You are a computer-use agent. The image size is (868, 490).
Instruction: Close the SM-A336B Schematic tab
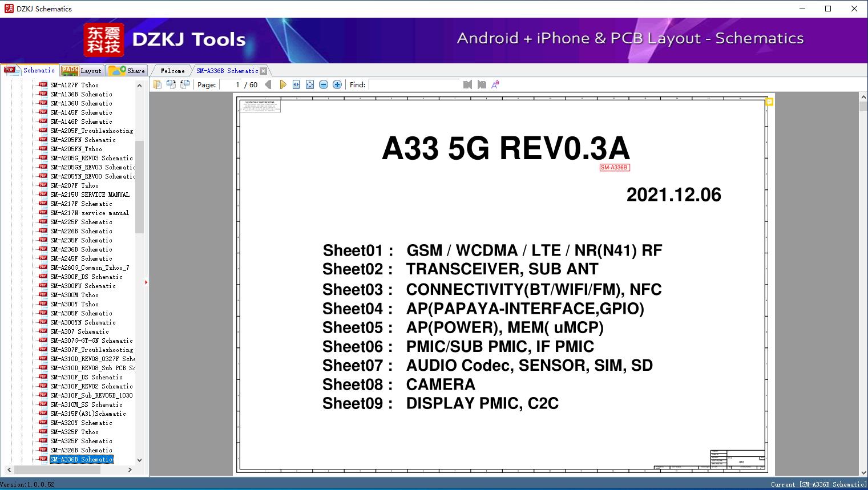(x=263, y=71)
